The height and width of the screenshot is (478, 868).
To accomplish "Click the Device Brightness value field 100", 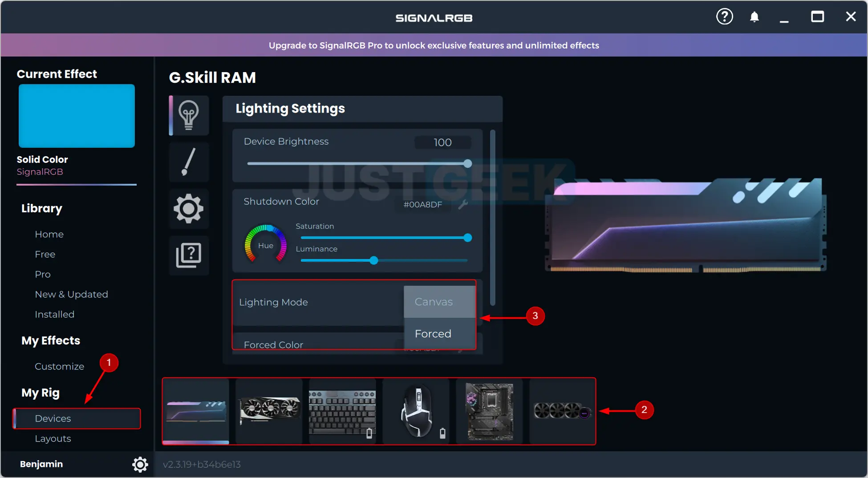I will point(442,142).
